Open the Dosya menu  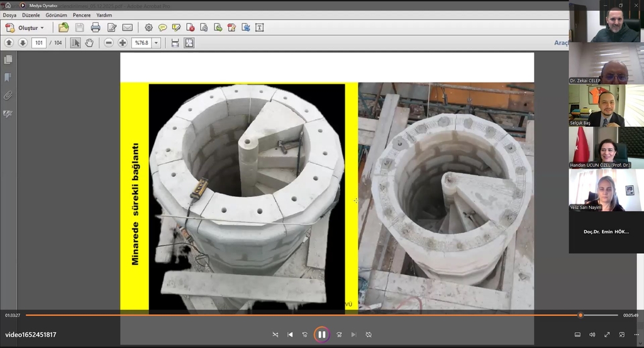(10, 14)
